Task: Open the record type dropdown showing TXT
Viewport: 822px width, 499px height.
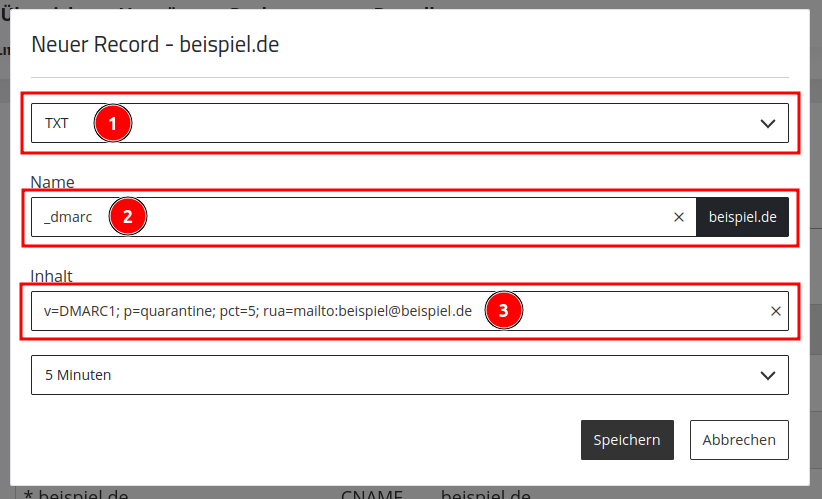Action: [x=409, y=123]
